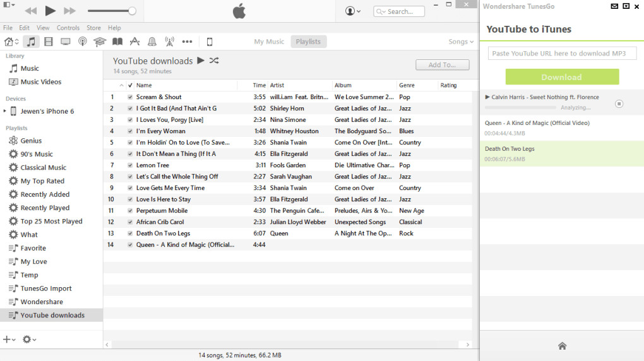Select the TunesGo Import playlist
The height and width of the screenshot is (361, 644).
tap(45, 288)
